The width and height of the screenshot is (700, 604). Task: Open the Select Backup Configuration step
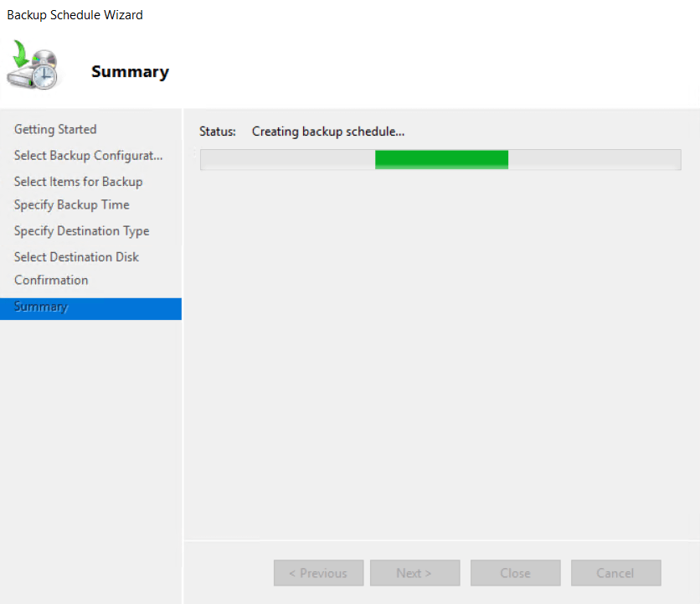click(88, 156)
